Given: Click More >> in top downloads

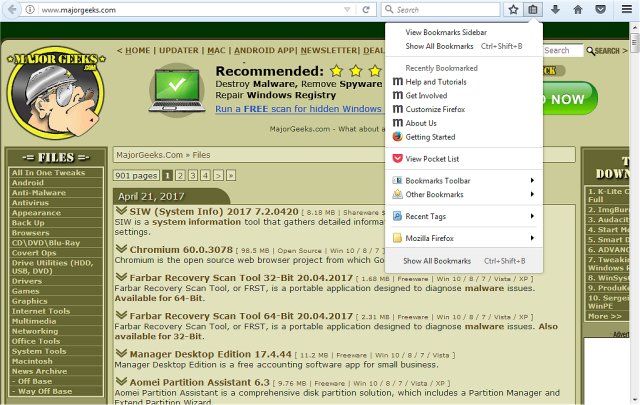Looking at the screenshot, I should 604,316.
